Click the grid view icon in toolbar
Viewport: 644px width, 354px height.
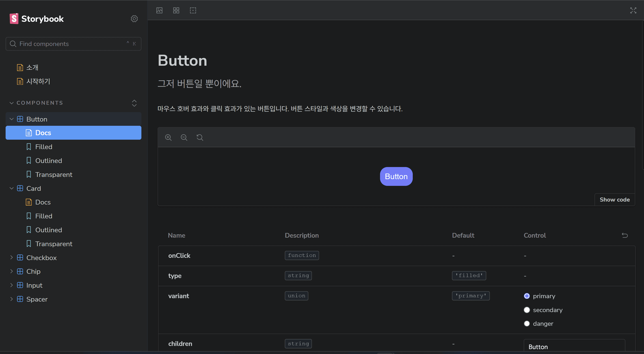pyautogui.click(x=176, y=10)
